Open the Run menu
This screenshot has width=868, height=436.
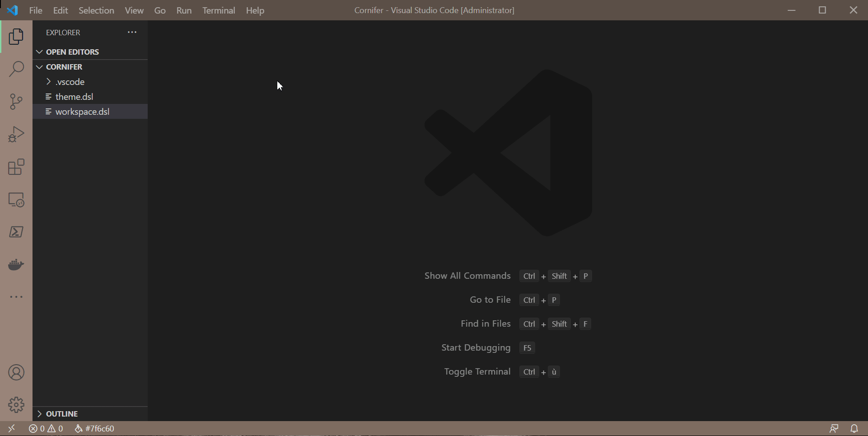[184, 10]
